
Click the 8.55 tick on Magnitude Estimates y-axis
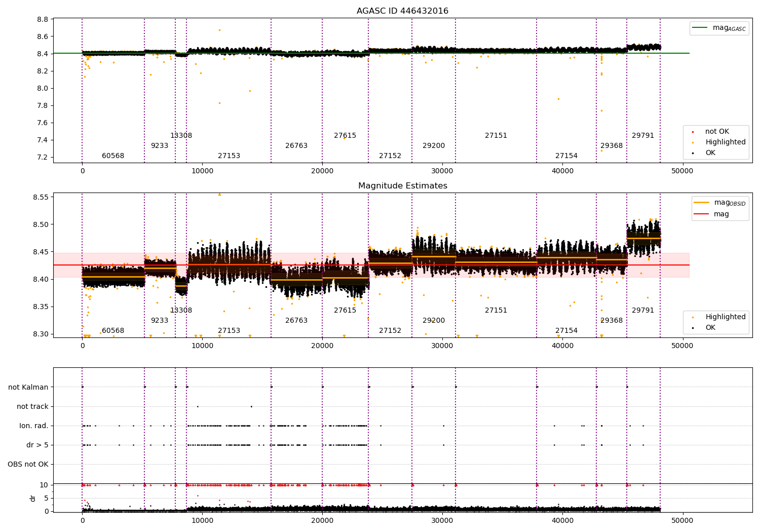(x=41, y=197)
